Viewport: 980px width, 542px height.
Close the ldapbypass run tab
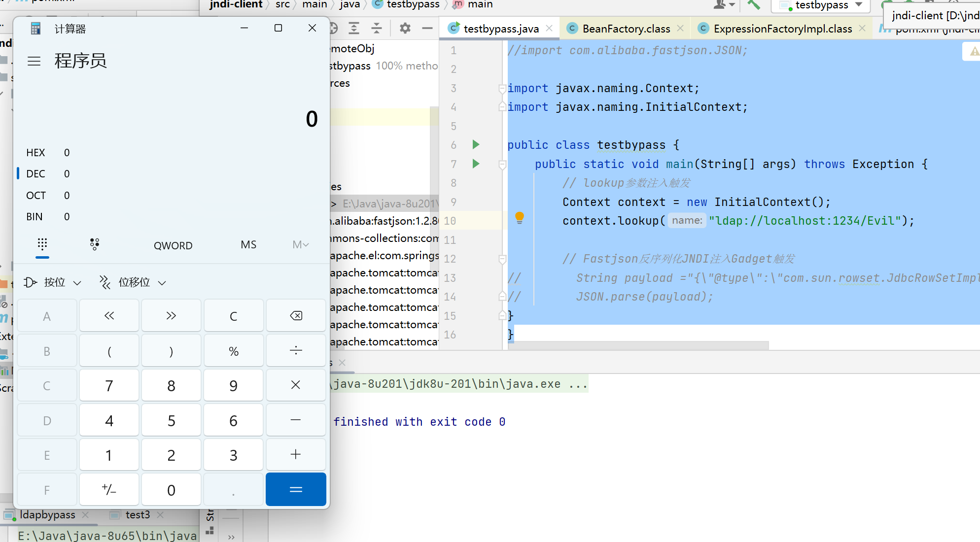86,515
